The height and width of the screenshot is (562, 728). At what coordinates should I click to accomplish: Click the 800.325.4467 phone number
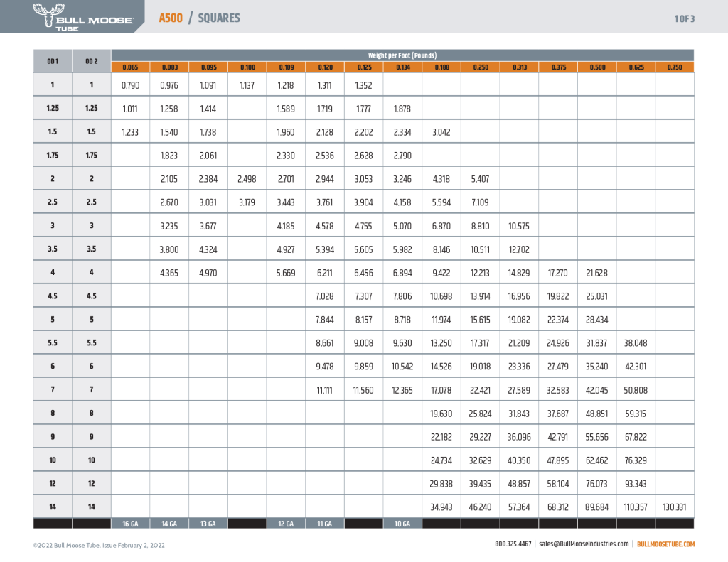point(513,544)
